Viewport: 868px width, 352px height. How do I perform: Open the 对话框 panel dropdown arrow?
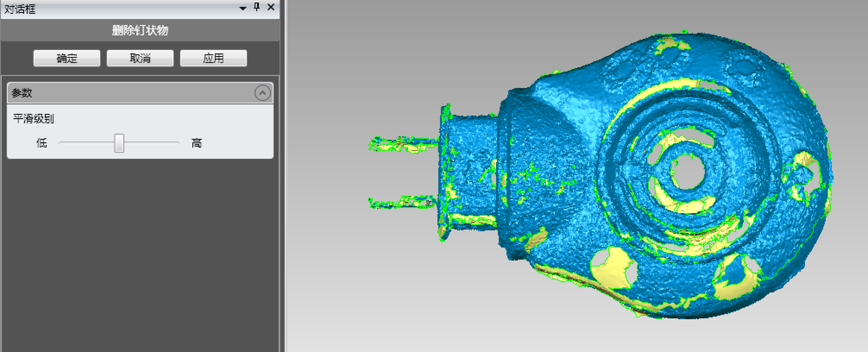point(243,8)
